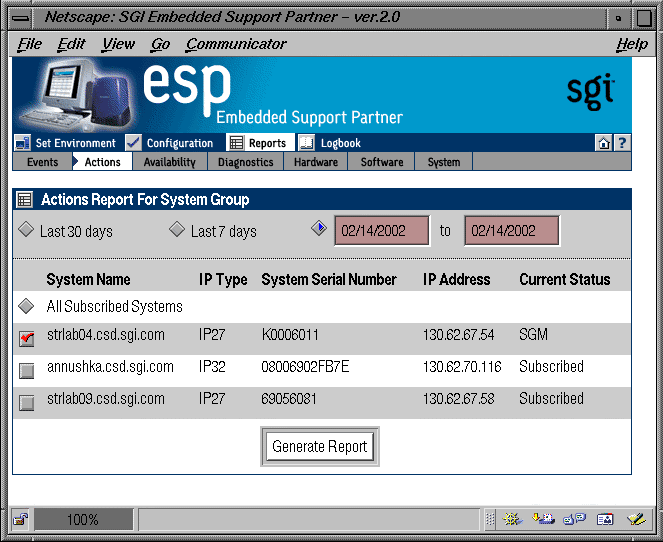Switch to the Availability tab

tap(170, 162)
